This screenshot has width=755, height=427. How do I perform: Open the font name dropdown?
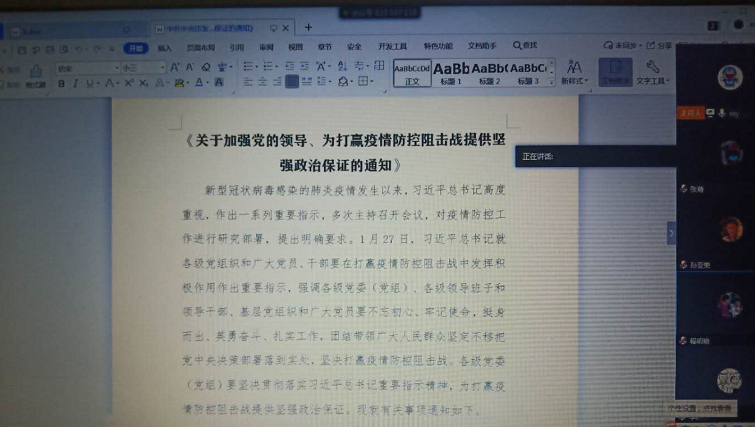tap(86, 67)
